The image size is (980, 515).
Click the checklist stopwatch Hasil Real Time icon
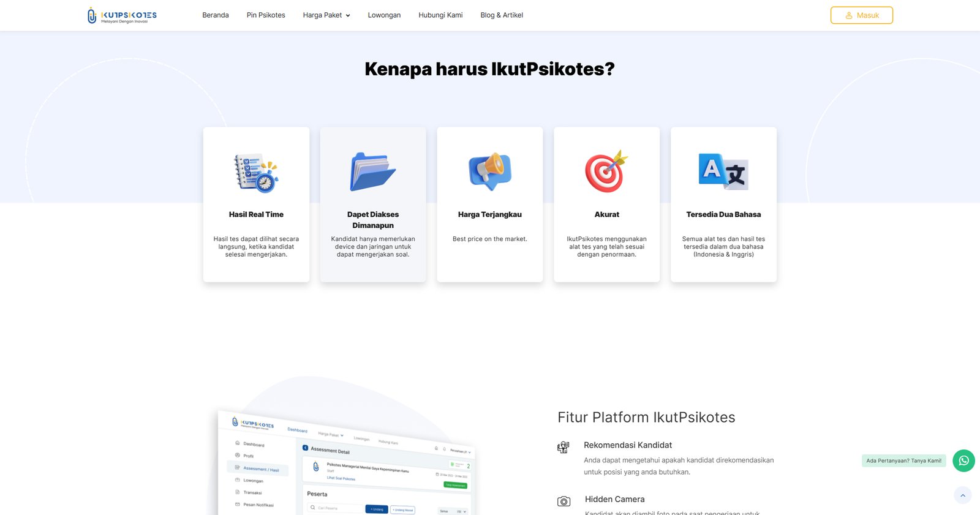click(x=256, y=173)
